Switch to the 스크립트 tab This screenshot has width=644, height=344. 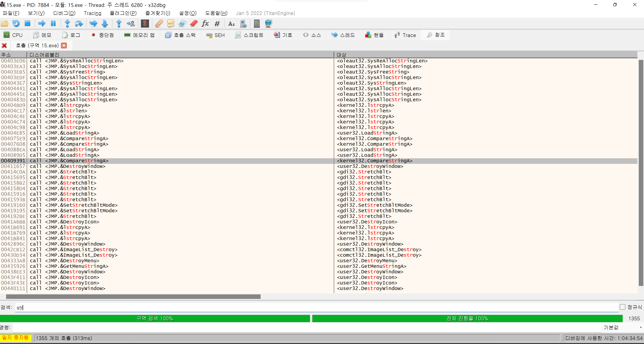click(x=249, y=35)
